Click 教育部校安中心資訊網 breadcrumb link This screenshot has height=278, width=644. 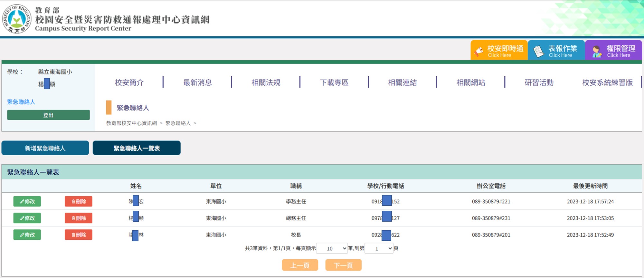point(131,123)
